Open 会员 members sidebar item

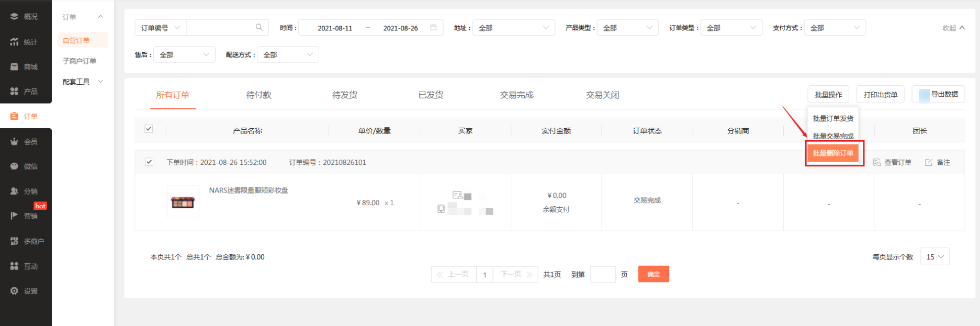(x=25, y=141)
